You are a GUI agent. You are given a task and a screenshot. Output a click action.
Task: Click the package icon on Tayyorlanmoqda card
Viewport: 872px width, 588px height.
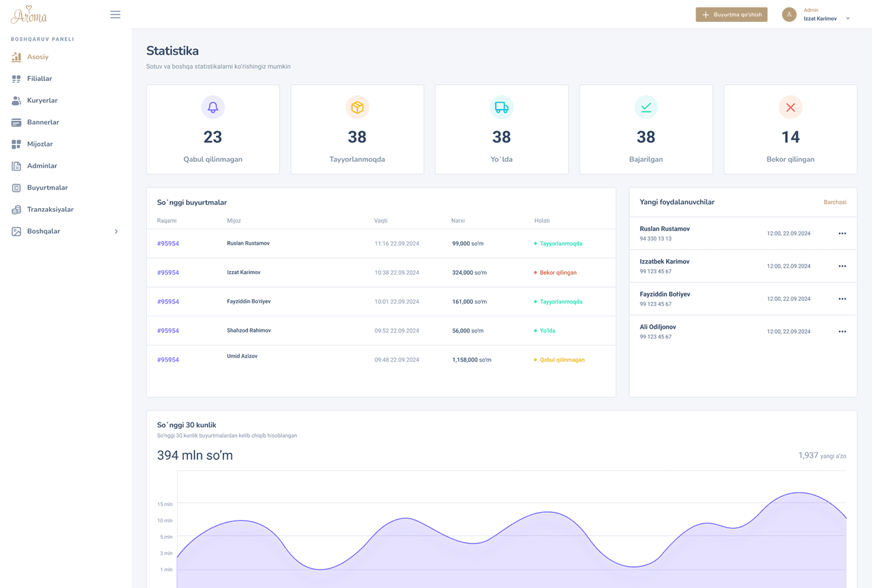(357, 107)
